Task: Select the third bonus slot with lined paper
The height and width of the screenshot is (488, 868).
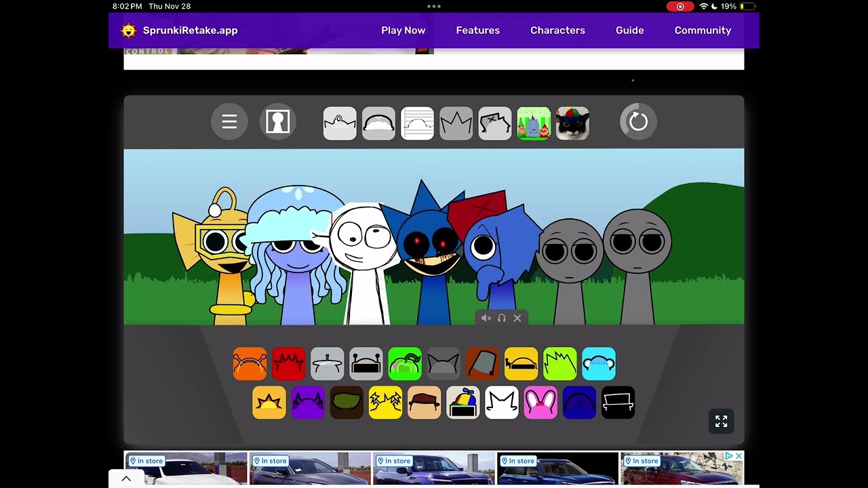Action: [417, 123]
